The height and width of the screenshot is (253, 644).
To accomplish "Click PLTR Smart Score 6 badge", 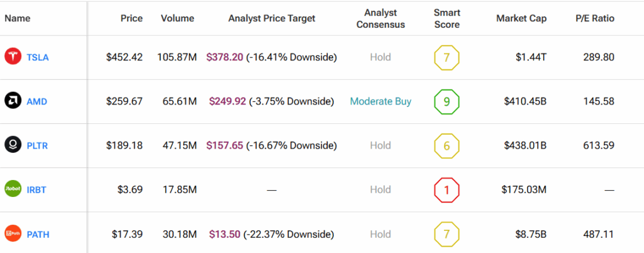I will [447, 145].
